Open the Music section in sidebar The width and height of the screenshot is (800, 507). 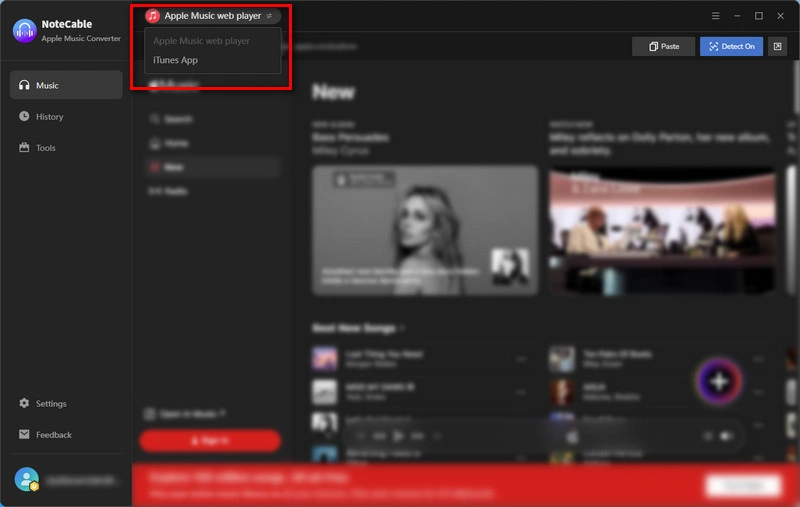point(66,85)
